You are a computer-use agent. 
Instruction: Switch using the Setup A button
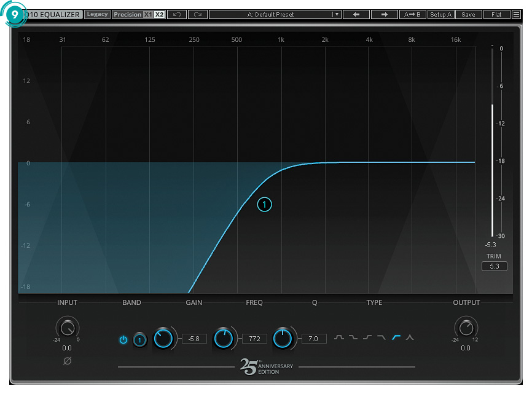[440, 14]
